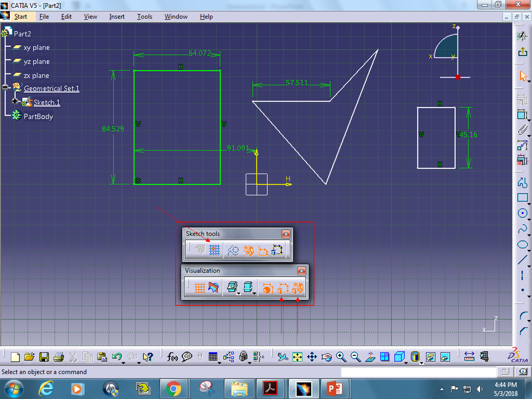Open the Tools menu
The height and width of the screenshot is (399, 532).
144,16
